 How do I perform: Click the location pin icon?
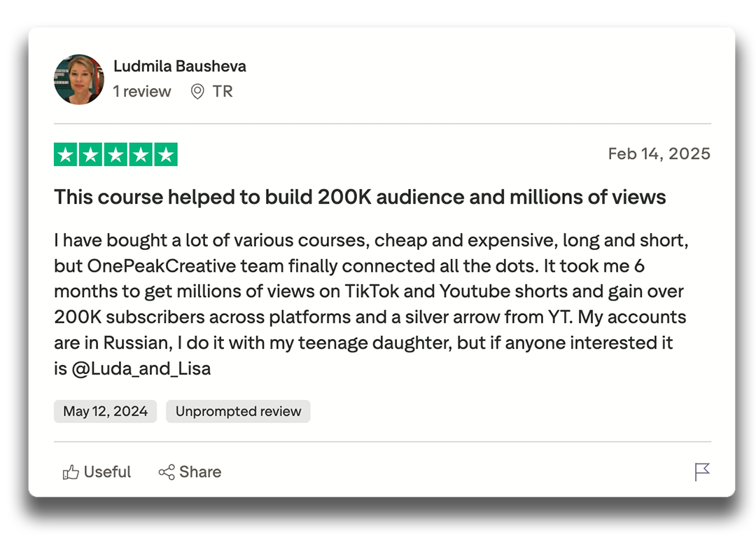coord(197,92)
